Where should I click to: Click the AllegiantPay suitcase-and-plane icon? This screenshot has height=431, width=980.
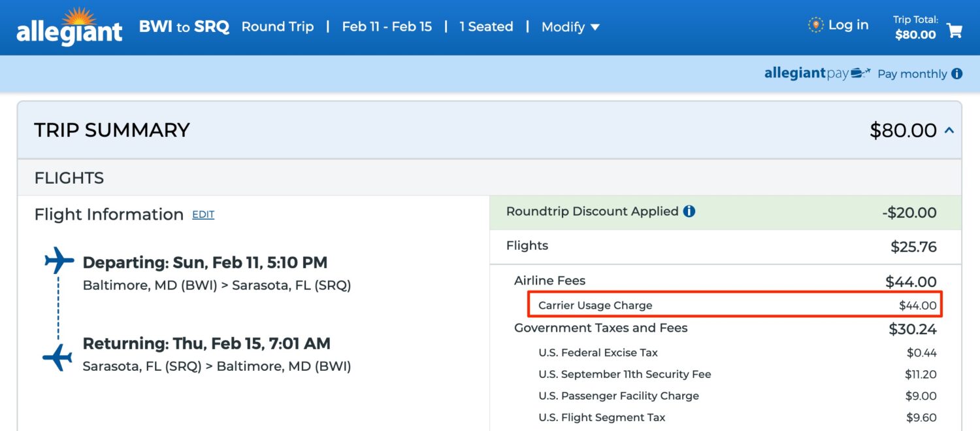click(859, 73)
